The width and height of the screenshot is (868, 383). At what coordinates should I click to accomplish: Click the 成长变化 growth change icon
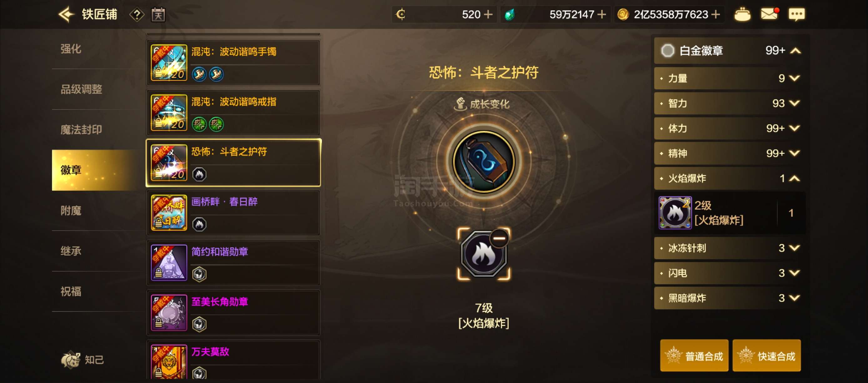coord(460,104)
